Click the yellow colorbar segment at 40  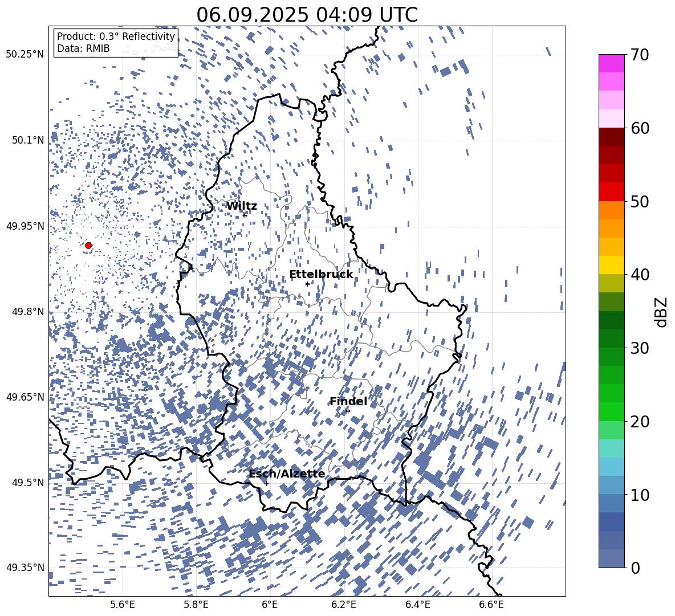pos(612,265)
